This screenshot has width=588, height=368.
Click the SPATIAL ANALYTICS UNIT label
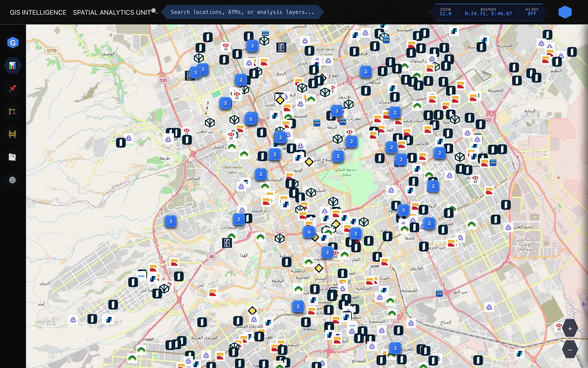(112, 13)
